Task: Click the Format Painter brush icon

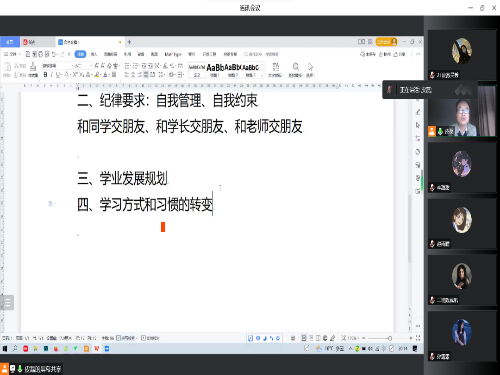Action: [x=33, y=67]
